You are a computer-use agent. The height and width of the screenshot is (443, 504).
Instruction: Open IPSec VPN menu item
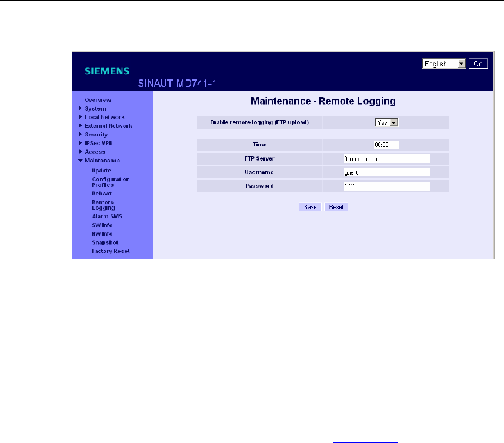(99, 144)
